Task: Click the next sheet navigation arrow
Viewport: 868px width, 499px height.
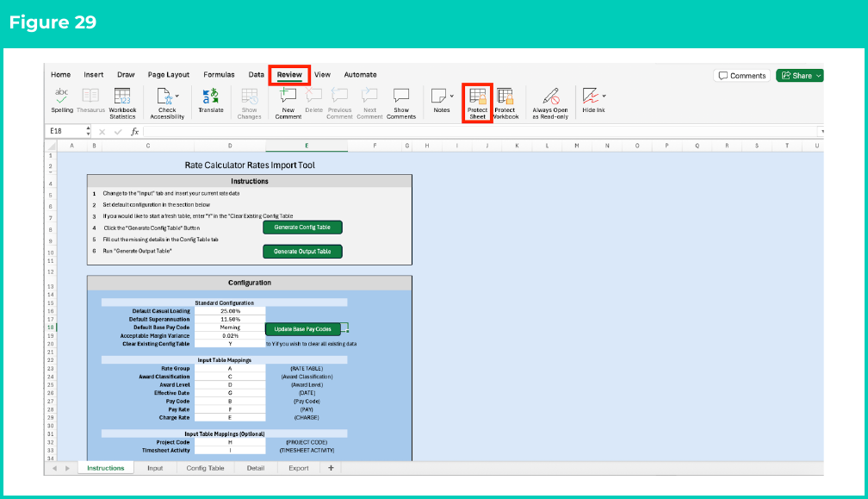Action: pyautogui.click(x=67, y=468)
